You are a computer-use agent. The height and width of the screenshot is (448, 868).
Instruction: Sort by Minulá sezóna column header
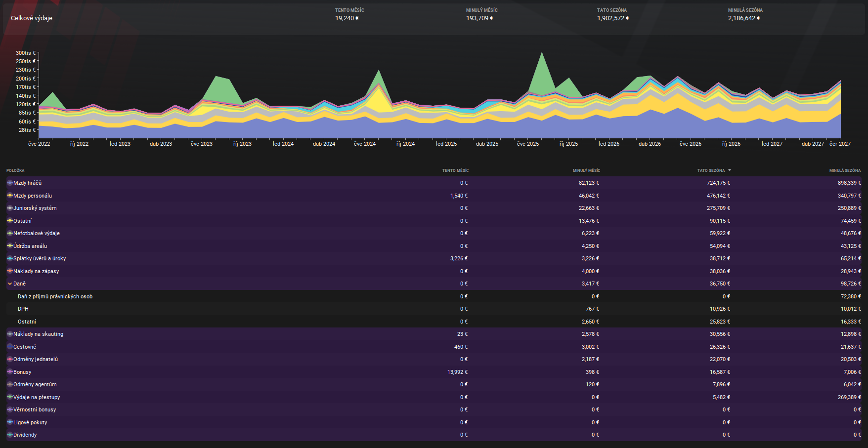tap(845, 170)
